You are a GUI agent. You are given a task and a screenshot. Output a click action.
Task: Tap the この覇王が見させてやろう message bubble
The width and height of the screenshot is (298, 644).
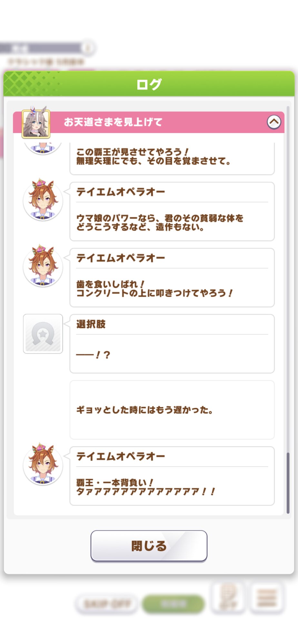[172, 158]
